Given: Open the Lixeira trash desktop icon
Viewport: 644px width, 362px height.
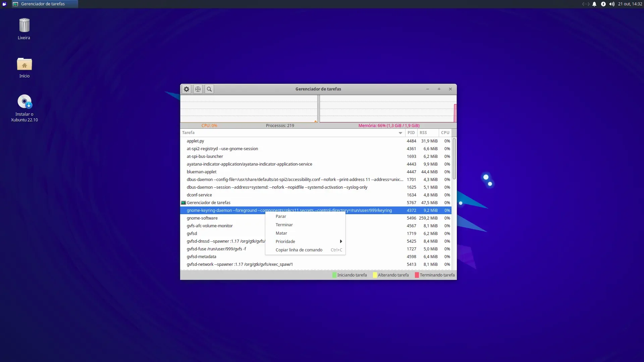Looking at the screenshot, I should click(x=24, y=29).
